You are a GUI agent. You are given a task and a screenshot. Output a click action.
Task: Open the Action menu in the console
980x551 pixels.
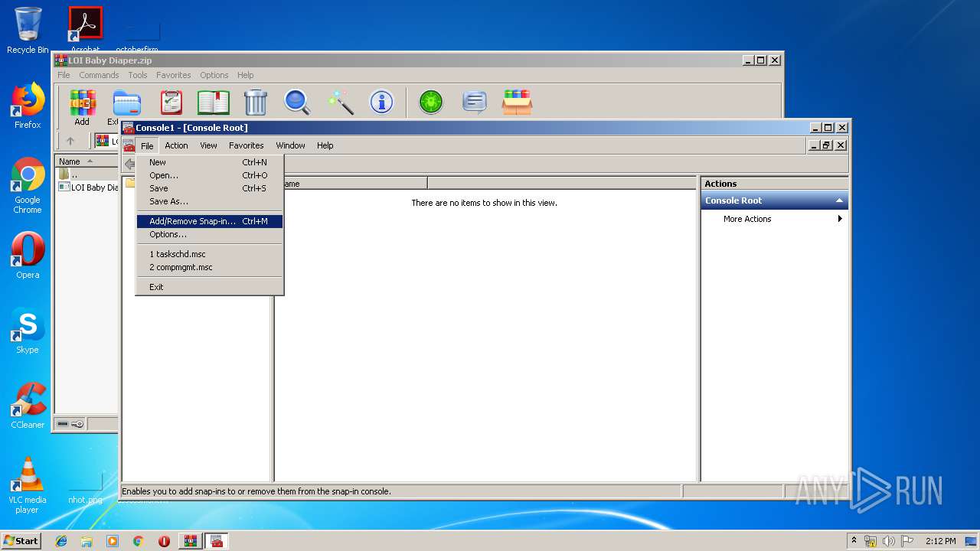[x=176, y=145]
